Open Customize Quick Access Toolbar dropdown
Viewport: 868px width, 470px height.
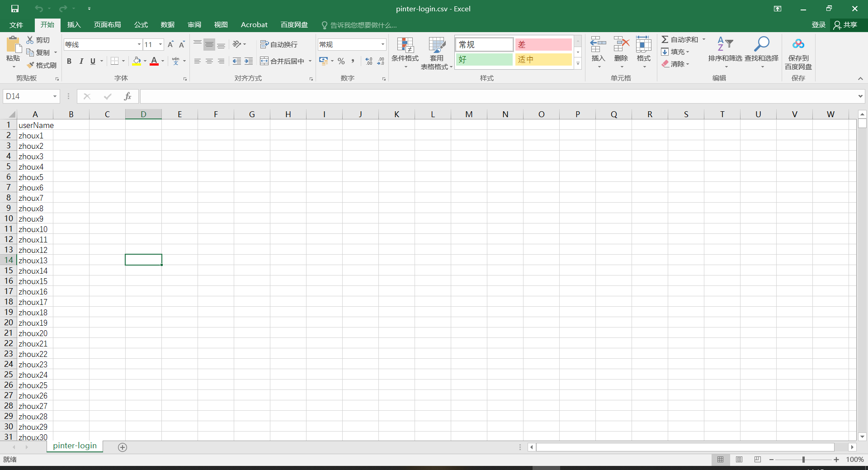pyautogui.click(x=89, y=9)
